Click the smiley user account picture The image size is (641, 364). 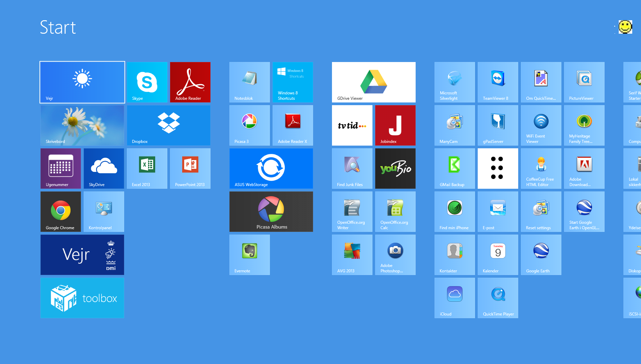click(x=625, y=27)
